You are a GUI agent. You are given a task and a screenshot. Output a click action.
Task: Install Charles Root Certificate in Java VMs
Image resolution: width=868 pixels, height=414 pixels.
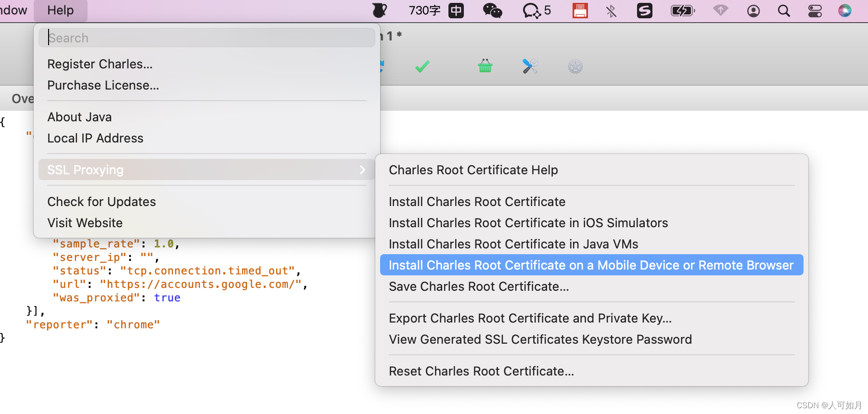[x=513, y=244]
